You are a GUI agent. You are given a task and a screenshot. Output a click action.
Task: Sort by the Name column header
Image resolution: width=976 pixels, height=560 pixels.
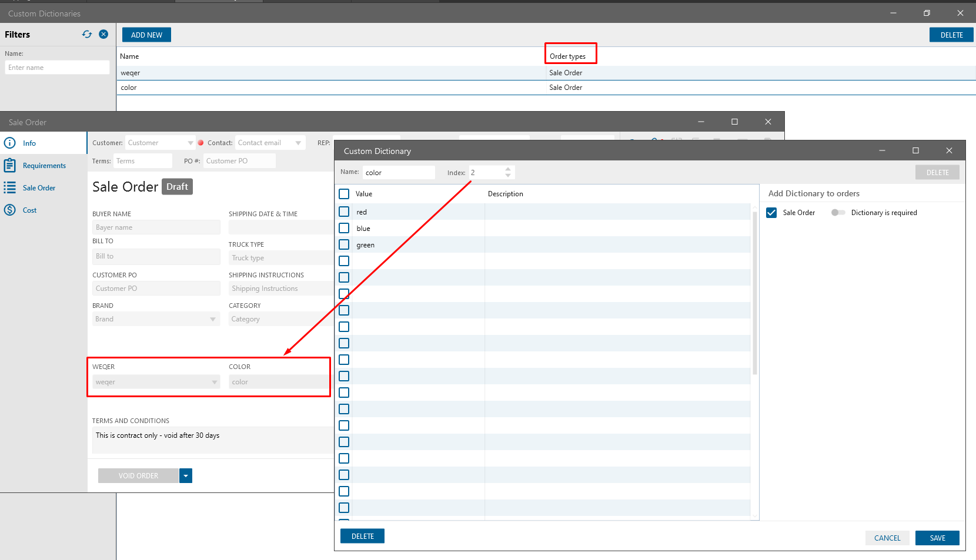(x=129, y=56)
